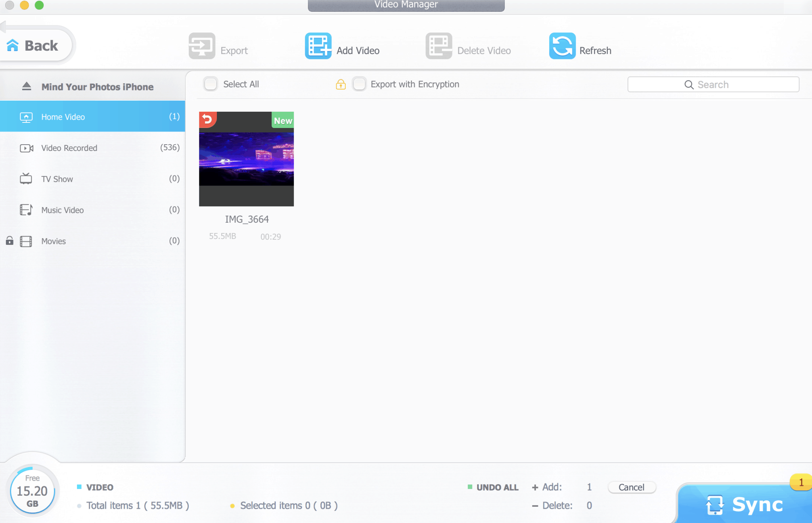Click the search magnifier icon
The width and height of the screenshot is (812, 523).
[x=688, y=84]
